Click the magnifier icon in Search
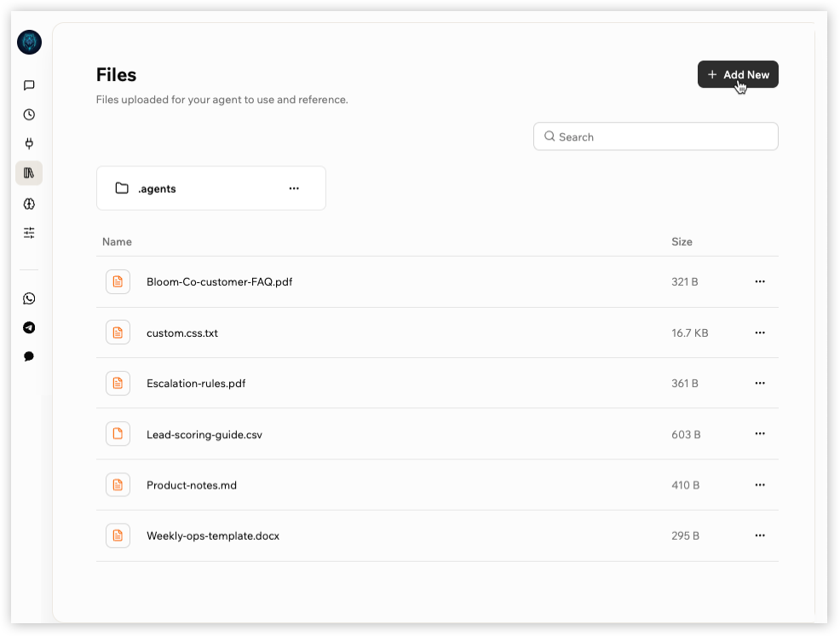 click(x=549, y=136)
